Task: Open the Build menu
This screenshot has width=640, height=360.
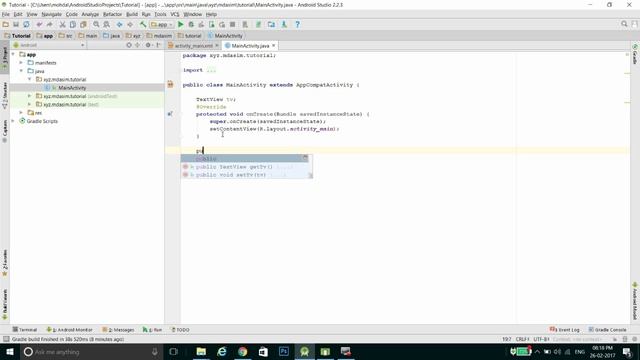Action: point(132,14)
